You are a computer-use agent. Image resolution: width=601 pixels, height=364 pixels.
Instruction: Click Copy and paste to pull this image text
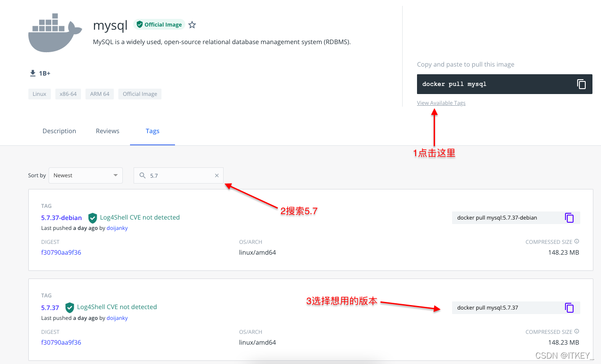466,64
